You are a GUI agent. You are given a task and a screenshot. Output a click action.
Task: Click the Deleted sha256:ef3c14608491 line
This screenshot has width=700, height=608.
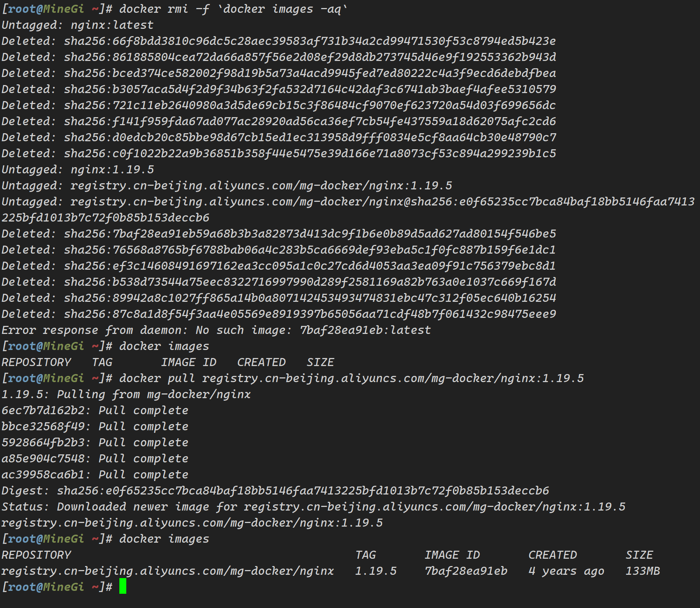[x=279, y=266]
